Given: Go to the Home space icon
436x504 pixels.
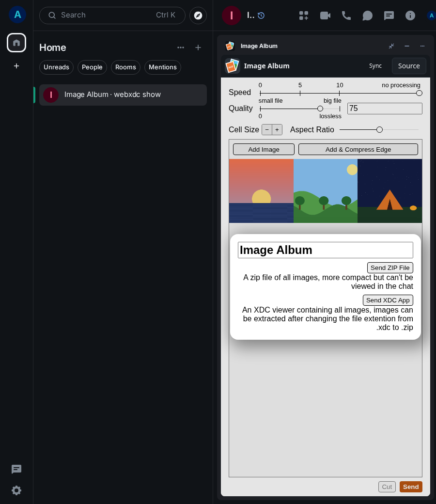Looking at the screenshot, I should pos(16,43).
